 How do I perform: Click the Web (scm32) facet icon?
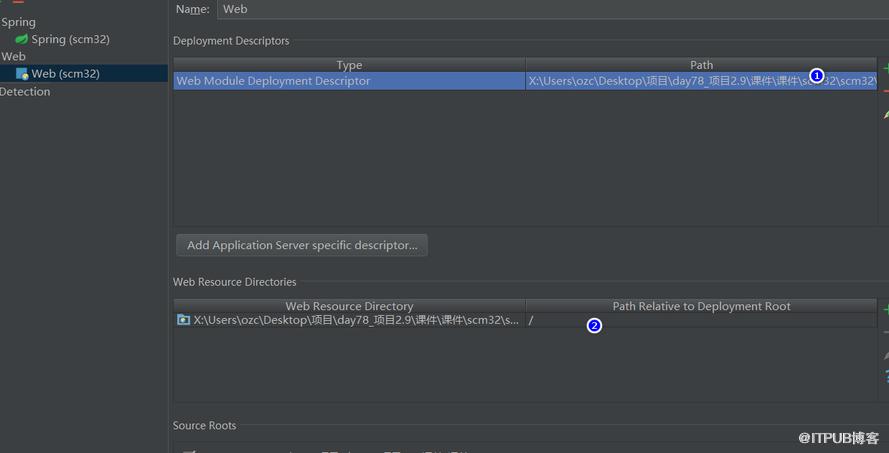click(22, 74)
